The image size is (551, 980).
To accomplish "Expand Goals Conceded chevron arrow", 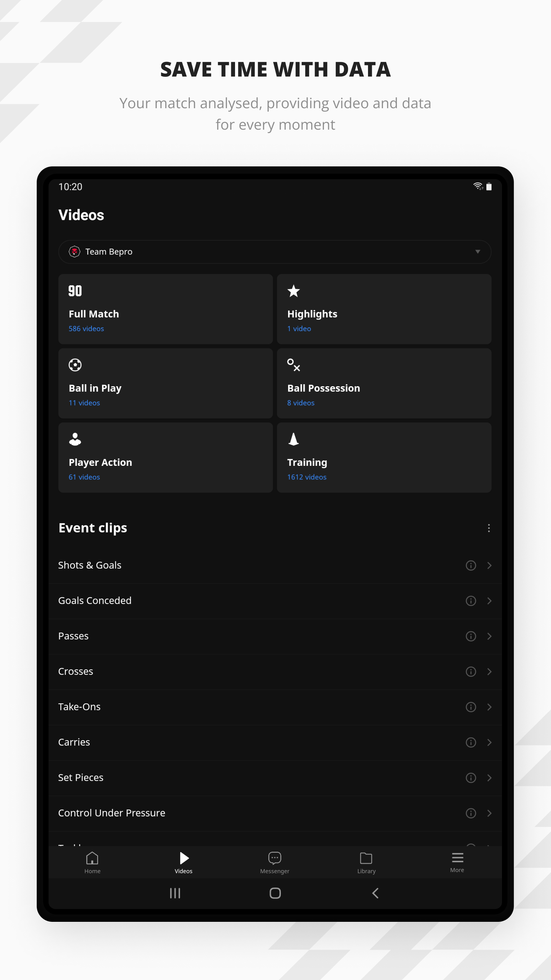I will coord(489,601).
